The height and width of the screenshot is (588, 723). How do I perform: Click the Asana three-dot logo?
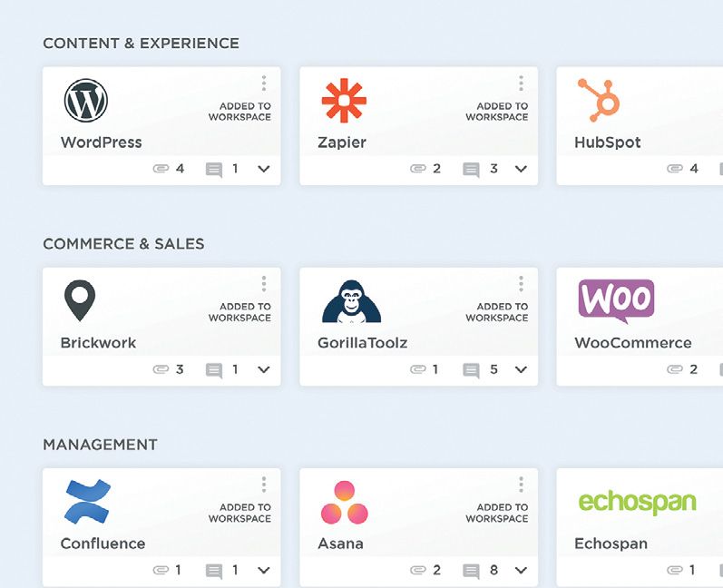345,502
